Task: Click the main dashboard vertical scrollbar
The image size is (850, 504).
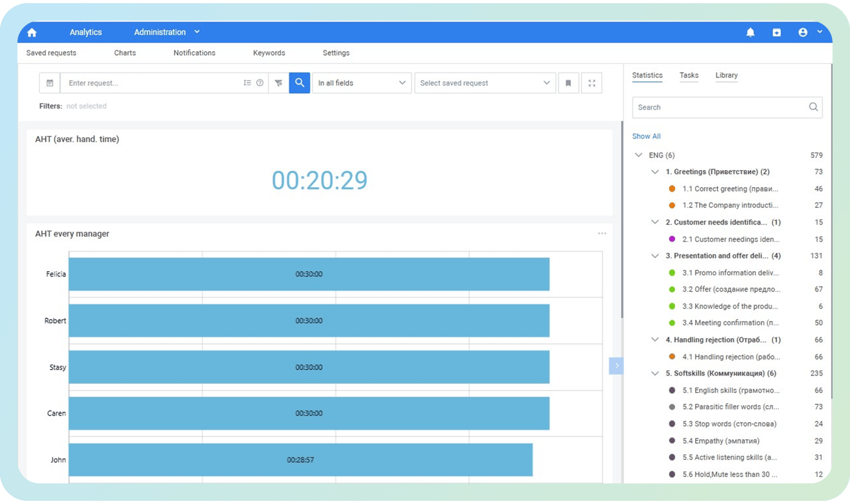Action: click(622, 220)
